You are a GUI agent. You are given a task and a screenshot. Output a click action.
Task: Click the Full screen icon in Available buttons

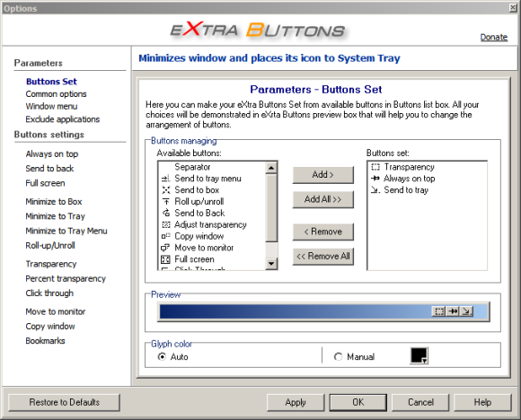[165, 259]
